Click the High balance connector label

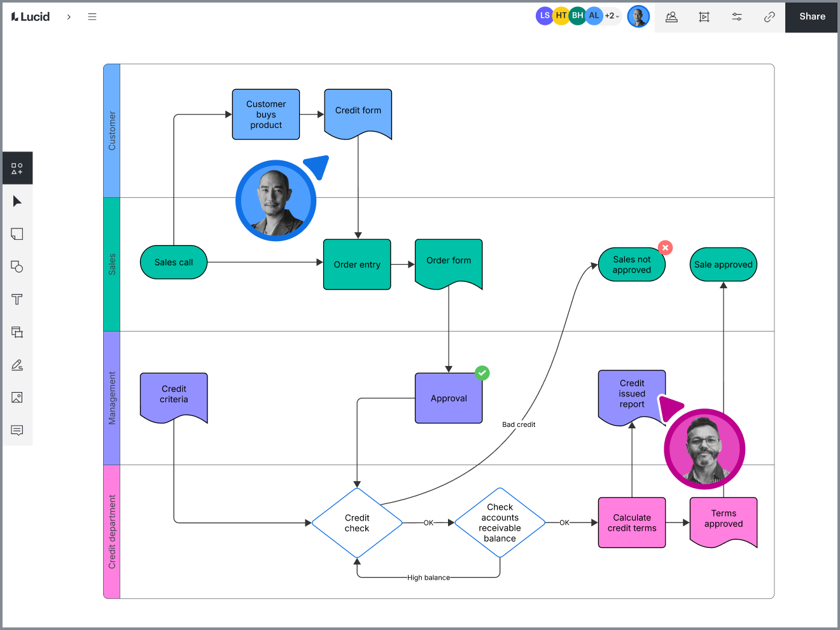tap(428, 578)
